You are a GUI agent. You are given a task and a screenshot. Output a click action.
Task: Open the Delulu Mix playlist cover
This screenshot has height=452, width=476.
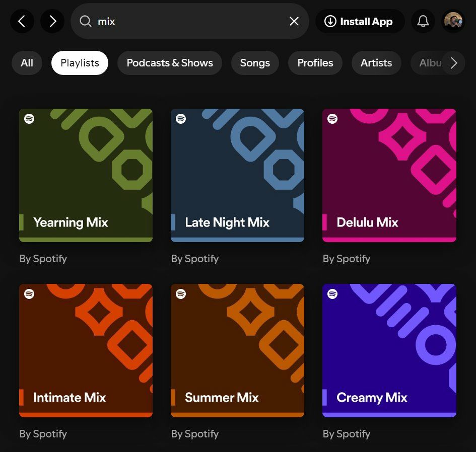pos(389,175)
